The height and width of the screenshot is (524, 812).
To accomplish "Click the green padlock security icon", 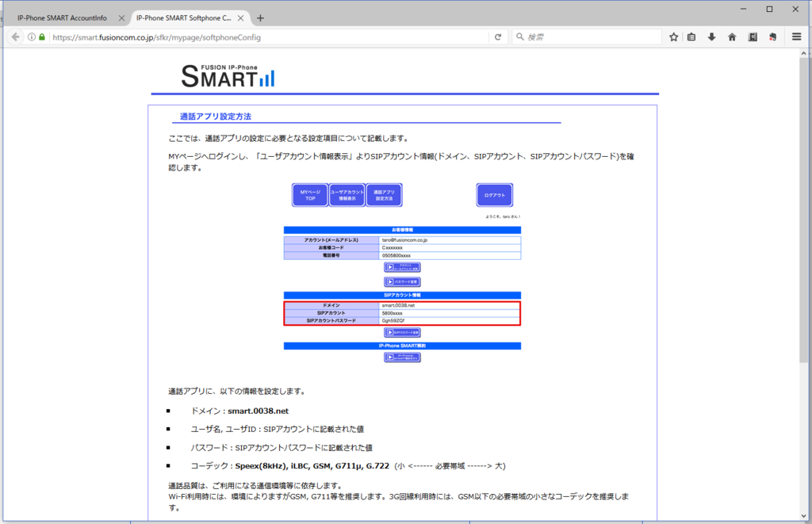I will [x=42, y=37].
